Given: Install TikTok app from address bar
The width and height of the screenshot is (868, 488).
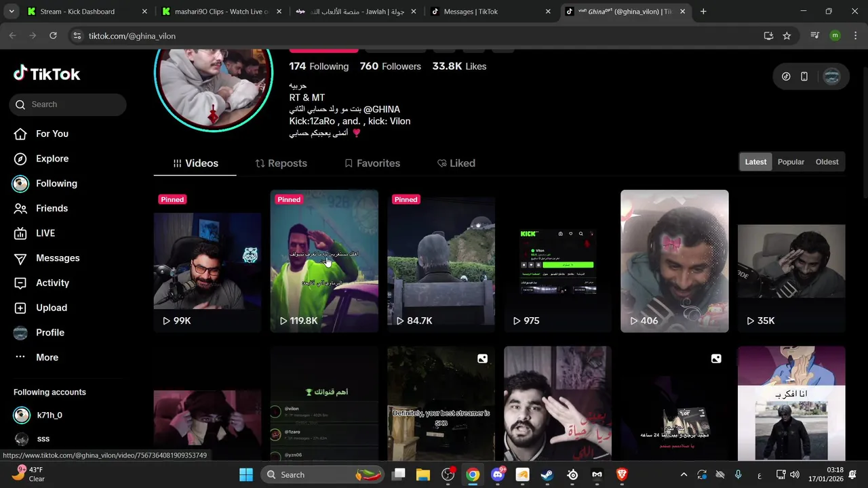Looking at the screenshot, I should 768,36.
